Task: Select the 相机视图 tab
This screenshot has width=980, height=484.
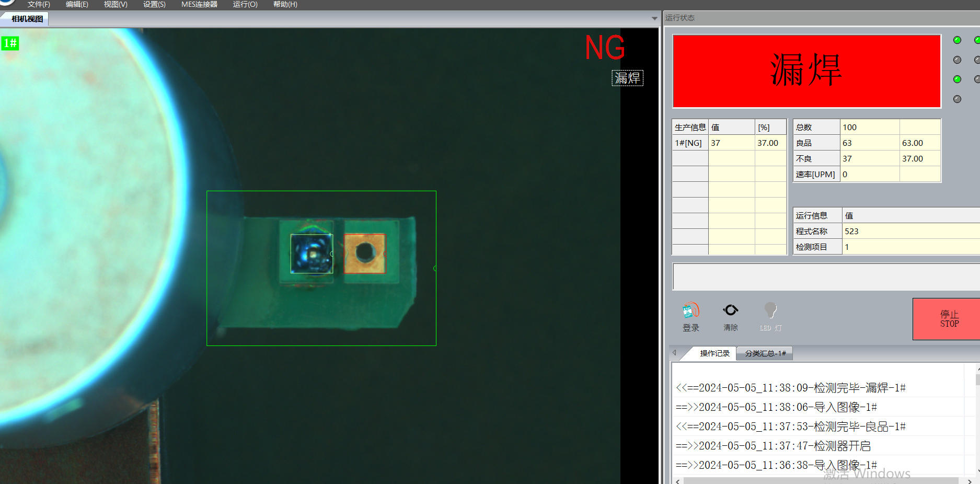Action: [27, 19]
